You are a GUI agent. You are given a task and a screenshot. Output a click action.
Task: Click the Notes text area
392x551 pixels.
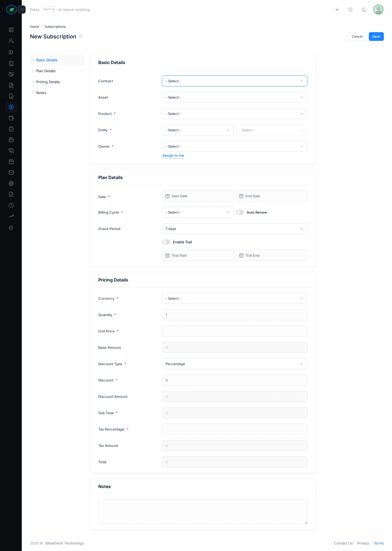pyautogui.click(x=203, y=512)
